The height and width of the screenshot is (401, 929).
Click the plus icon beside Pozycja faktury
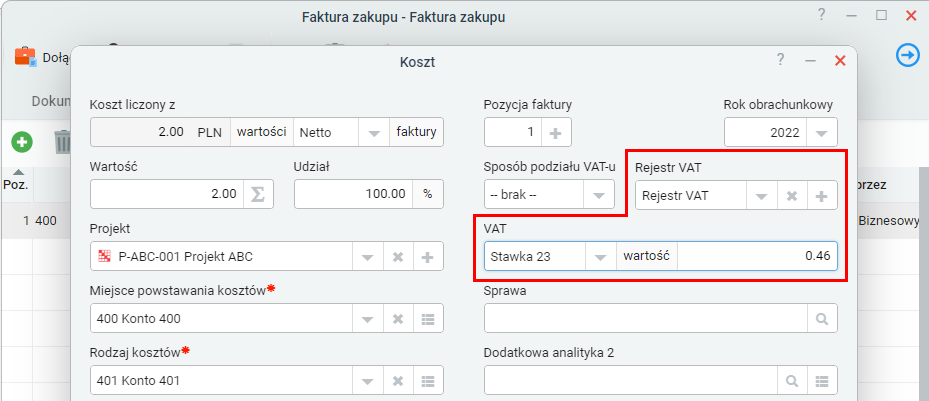554,132
